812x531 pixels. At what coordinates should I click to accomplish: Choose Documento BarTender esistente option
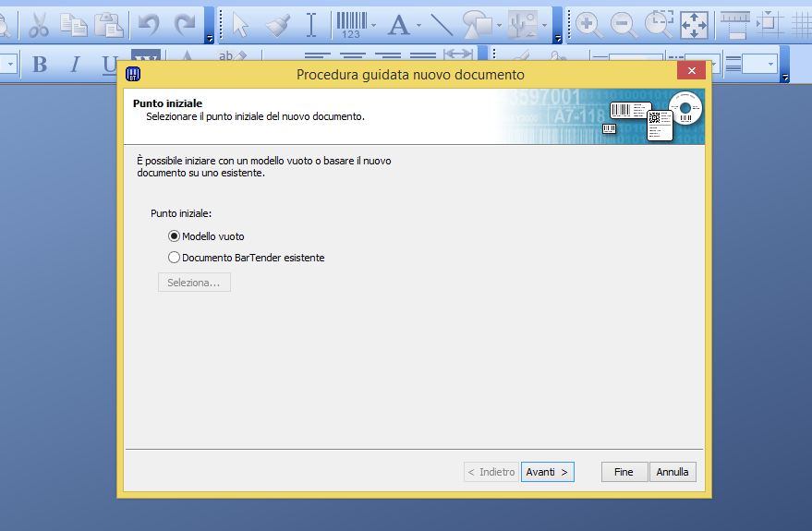(x=247, y=258)
